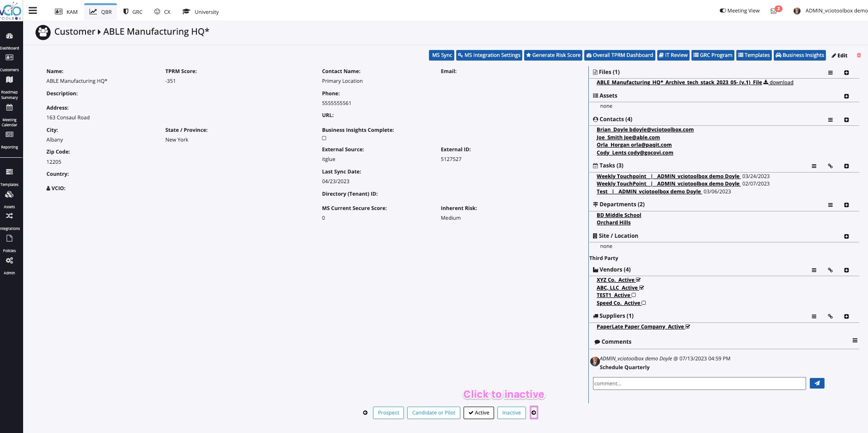868x433 pixels.
Task: Open IT Review
Action: coord(673,55)
